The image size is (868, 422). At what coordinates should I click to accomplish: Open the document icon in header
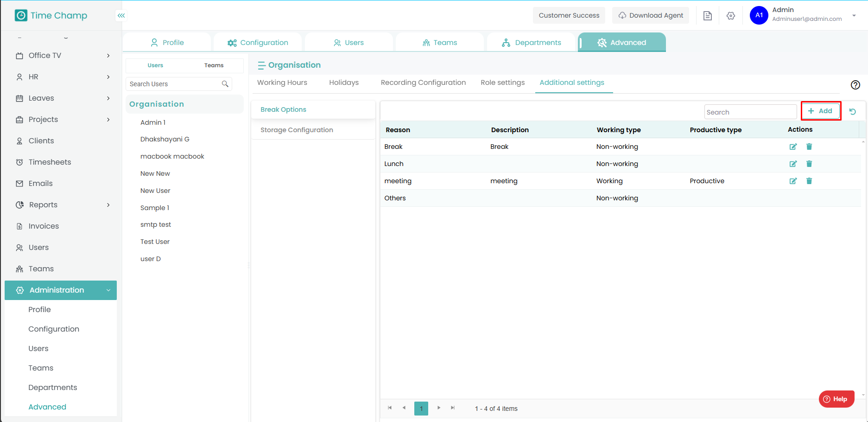pyautogui.click(x=707, y=16)
